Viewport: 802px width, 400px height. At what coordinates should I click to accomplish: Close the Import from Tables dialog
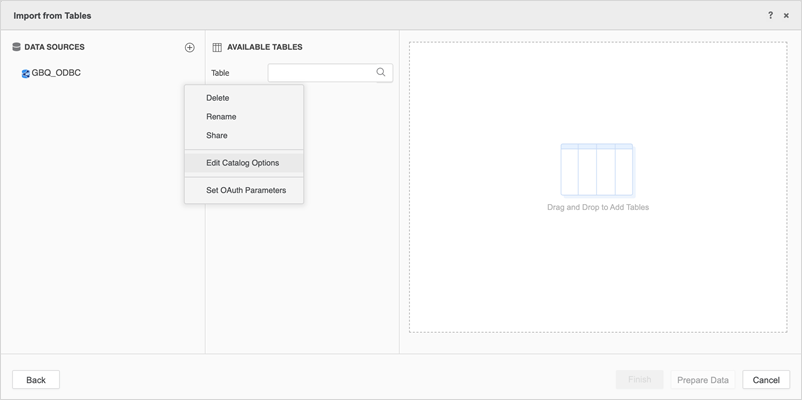tap(786, 16)
